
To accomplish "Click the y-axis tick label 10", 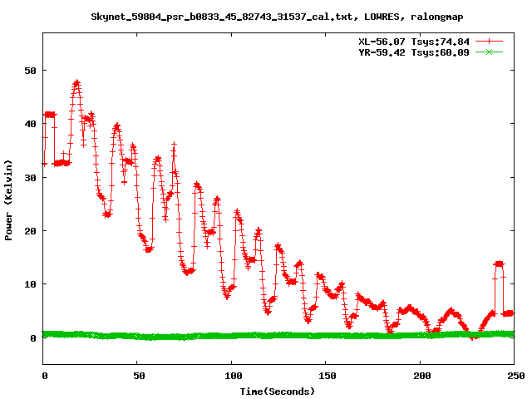I will (x=30, y=284).
